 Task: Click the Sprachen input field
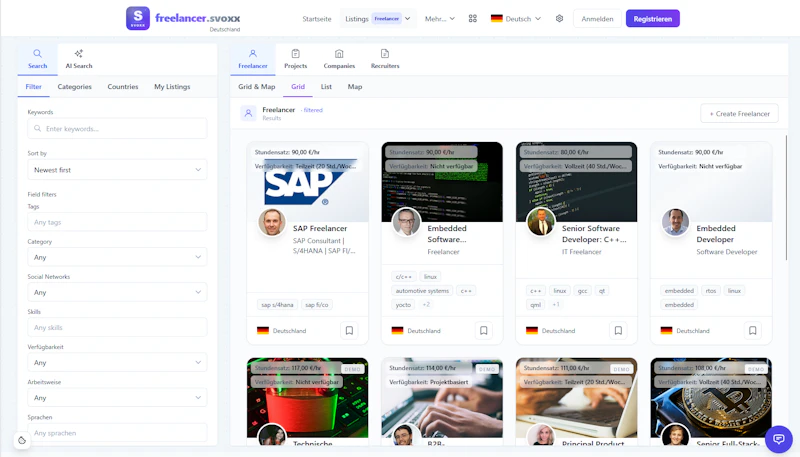coord(117,433)
